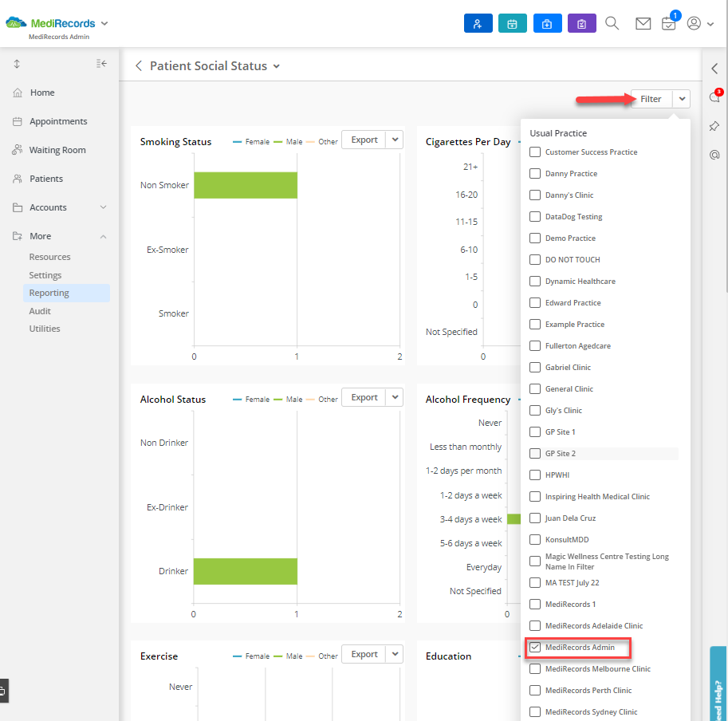Open the Utilities menu item

click(45, 329)
